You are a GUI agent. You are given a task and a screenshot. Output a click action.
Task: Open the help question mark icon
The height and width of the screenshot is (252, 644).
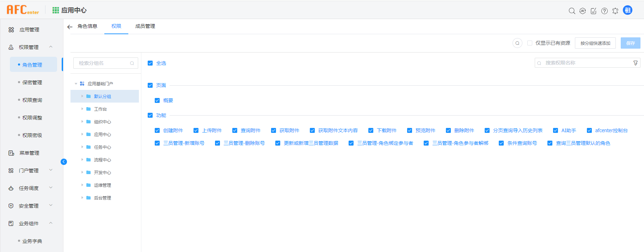tap(605, 11)
